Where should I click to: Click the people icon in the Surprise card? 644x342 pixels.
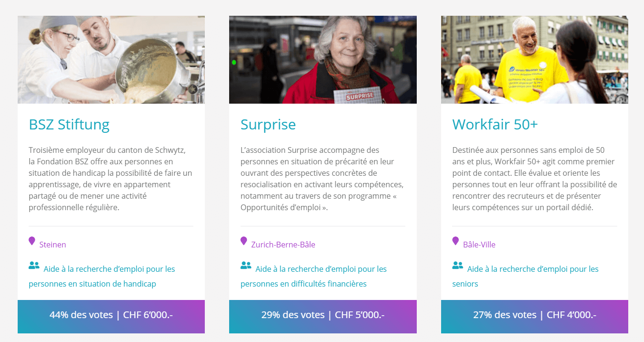click(246, 265)
